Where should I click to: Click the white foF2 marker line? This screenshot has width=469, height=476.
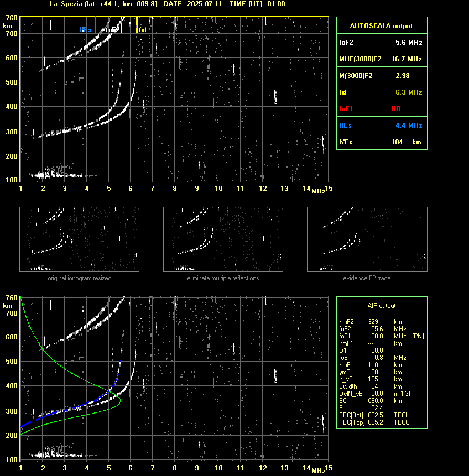pos(121,25)
